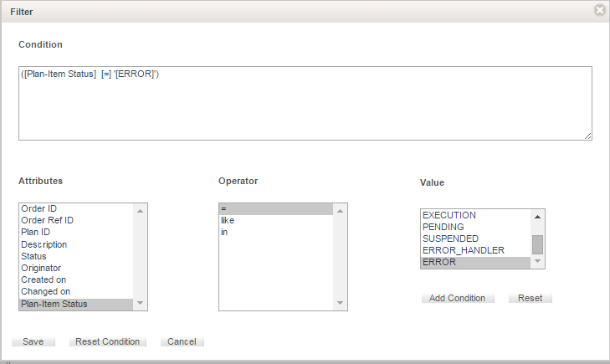Select ERROR_HANDLER value
Image resolution: width=610 pixels, height=364 pixels.
point(464,250)
